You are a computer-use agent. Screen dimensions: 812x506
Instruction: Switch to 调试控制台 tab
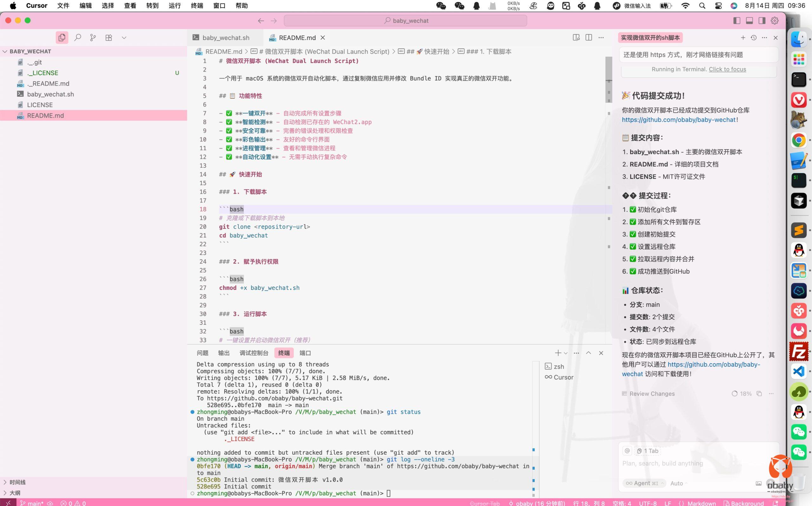(254, 353)
